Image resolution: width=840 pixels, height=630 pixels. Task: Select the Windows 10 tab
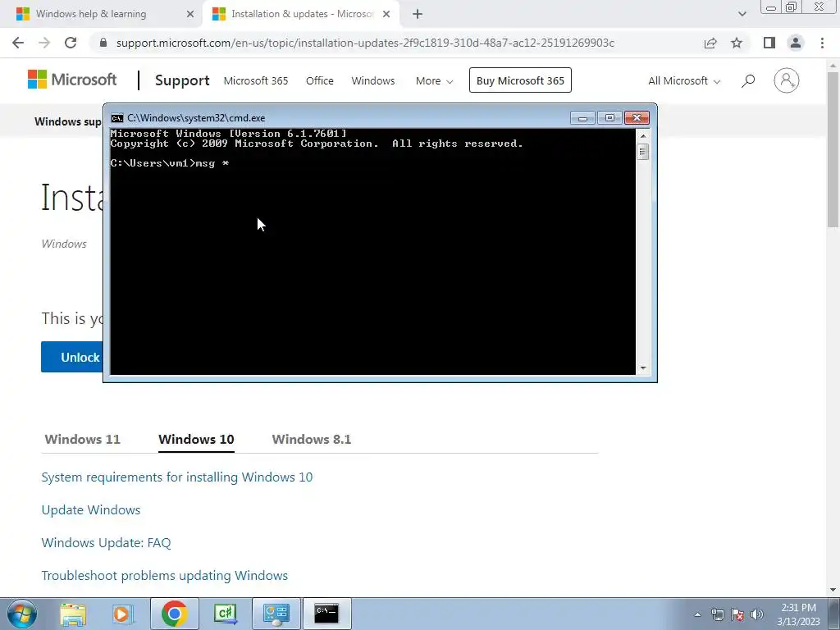[x=196, y=440]
